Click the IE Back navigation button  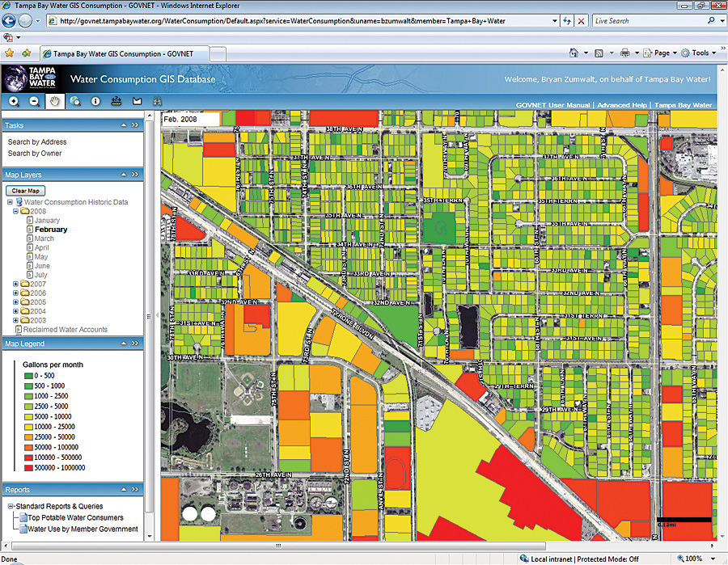coord(9,21)
